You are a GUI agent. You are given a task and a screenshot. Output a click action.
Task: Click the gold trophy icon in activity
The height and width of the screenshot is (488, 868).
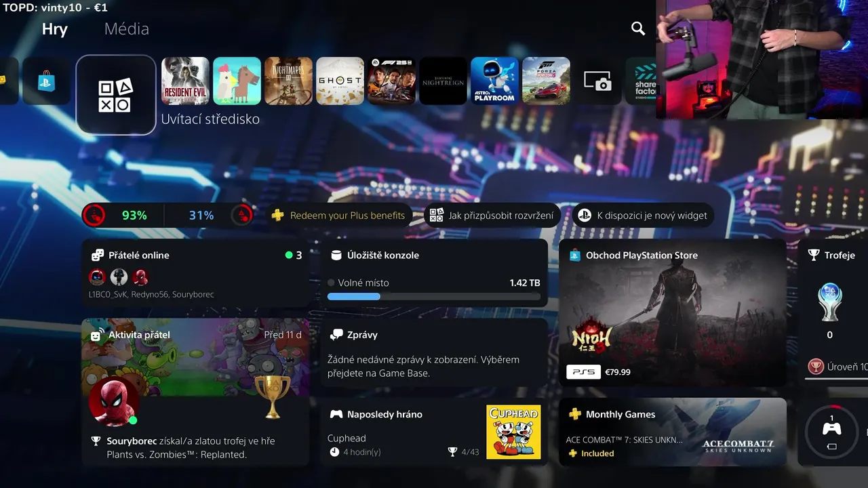(272, 397)
